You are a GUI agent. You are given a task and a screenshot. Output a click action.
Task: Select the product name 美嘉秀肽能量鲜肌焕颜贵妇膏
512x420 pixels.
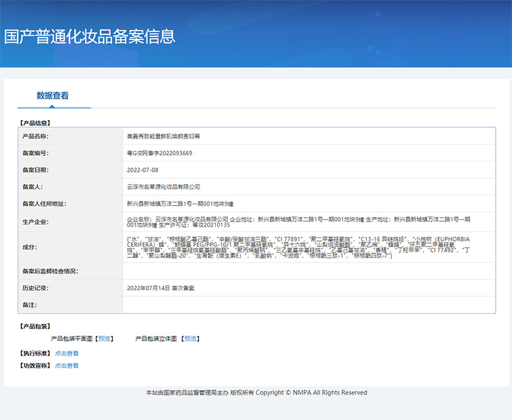coord(163,136)
